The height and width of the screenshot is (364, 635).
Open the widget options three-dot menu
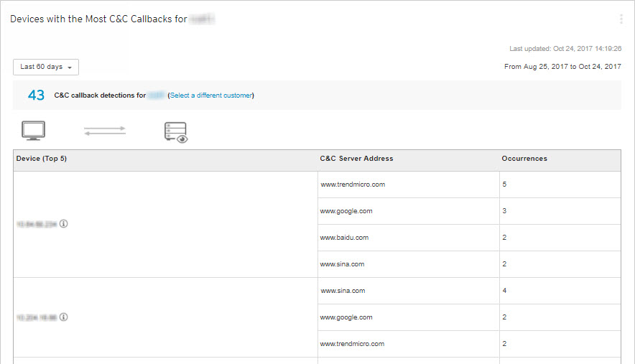(621, 19)
